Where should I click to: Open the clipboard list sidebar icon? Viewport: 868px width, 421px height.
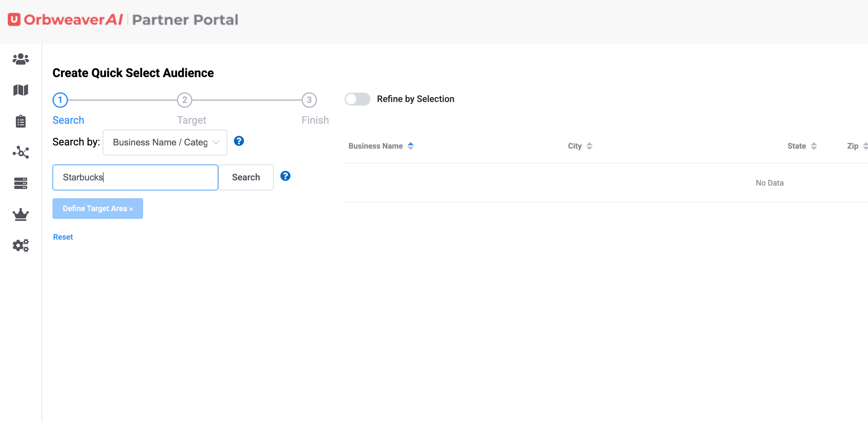click(x=20, y=121)
